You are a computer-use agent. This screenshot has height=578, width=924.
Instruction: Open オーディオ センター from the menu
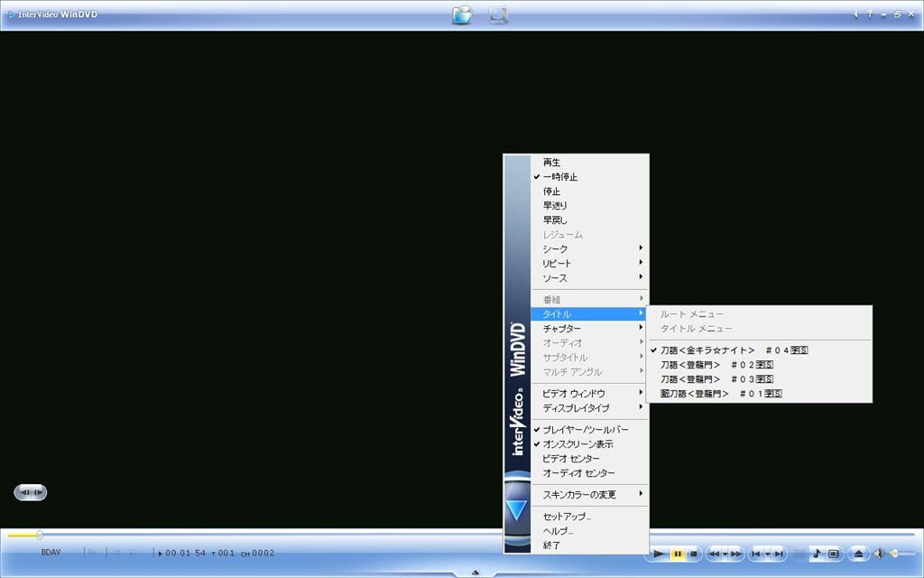click(x=589, y=472)
